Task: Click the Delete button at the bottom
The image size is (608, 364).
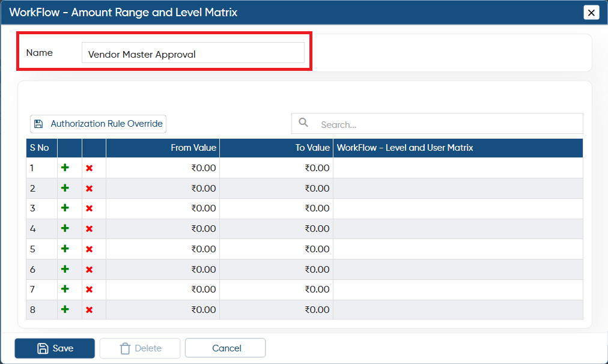Action: pyautogui.click(x=140, y=348)
